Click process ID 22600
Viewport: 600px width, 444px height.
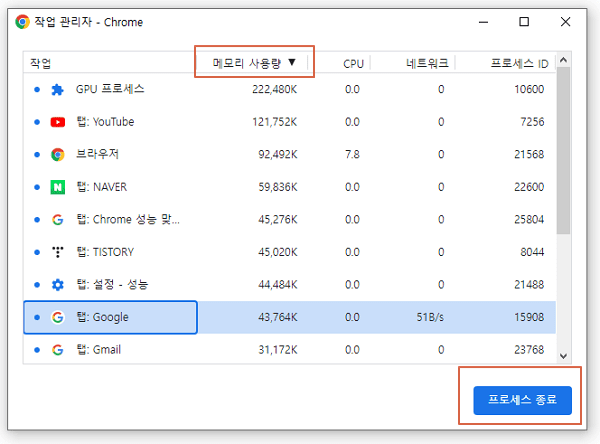pos(529,187)
